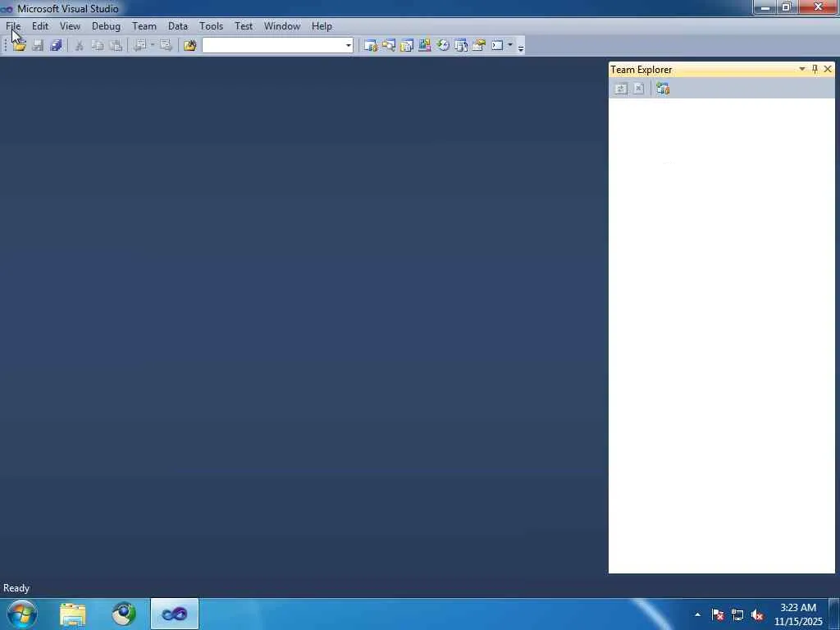Close the Team Explorer panel
The height and width of the screenshot is (630, 840).
[828, 69]
